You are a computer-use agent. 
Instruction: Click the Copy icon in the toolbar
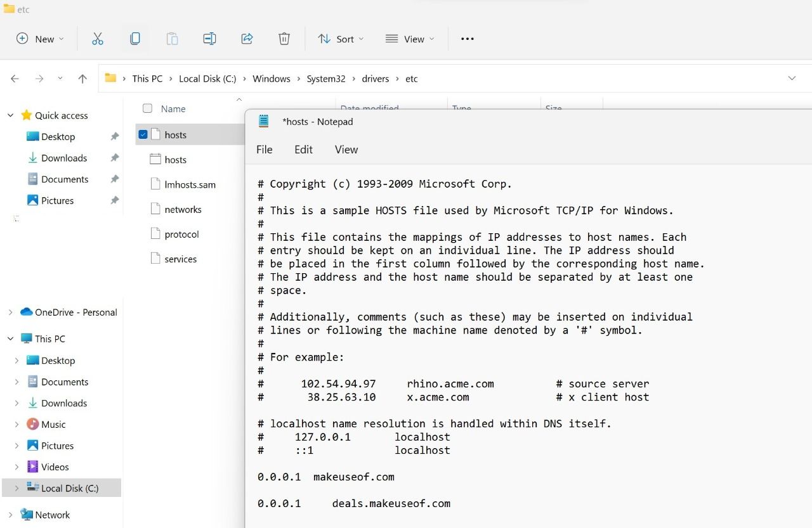coord(135,39)
